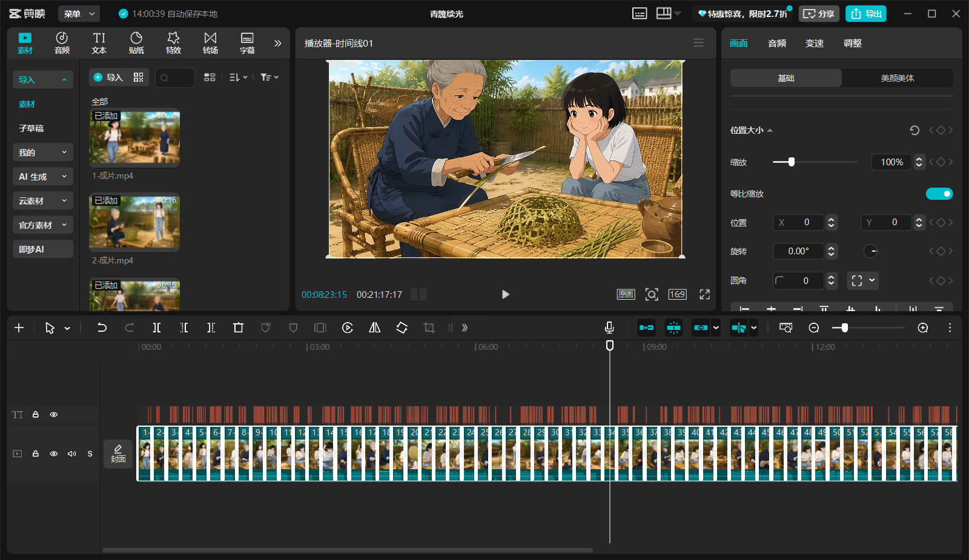This screenshot has height=560, width=969.
Task: Expand the 我的 sidebar section
Action: point(43,153)
